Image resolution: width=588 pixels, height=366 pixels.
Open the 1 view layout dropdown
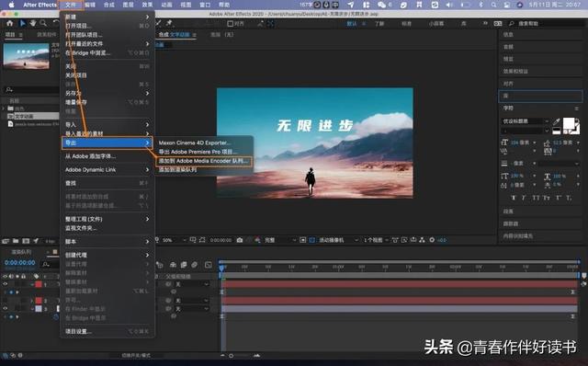click(x=376, y=240)
